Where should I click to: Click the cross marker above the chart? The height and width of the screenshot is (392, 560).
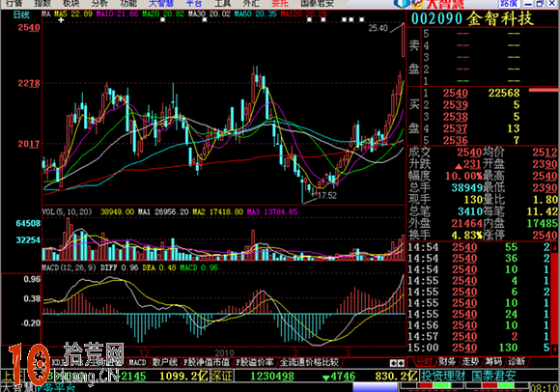click(61, 20)
